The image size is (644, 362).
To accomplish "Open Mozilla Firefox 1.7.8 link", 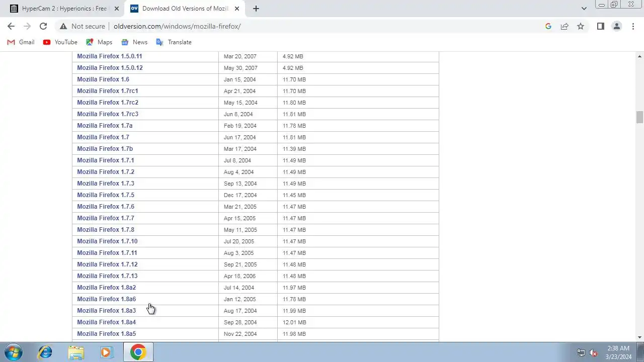I will [106, 230].
